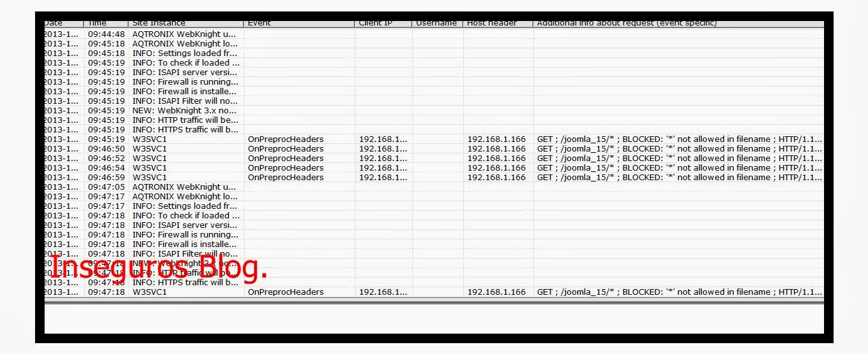The image size is (868, 354).
Task: Select the blocked GET request at 09:46:52
Action: point(679,159)
